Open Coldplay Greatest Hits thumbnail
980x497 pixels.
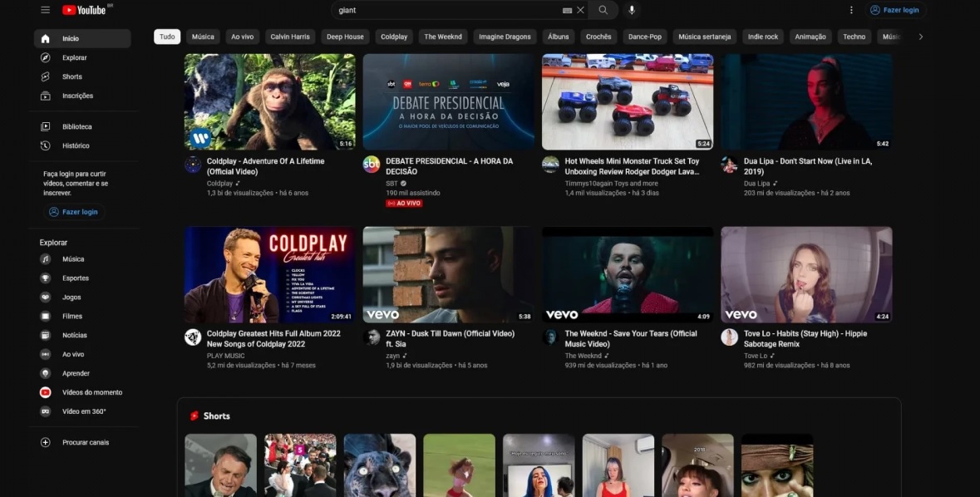pyautogui.click(x=270, y=274)
